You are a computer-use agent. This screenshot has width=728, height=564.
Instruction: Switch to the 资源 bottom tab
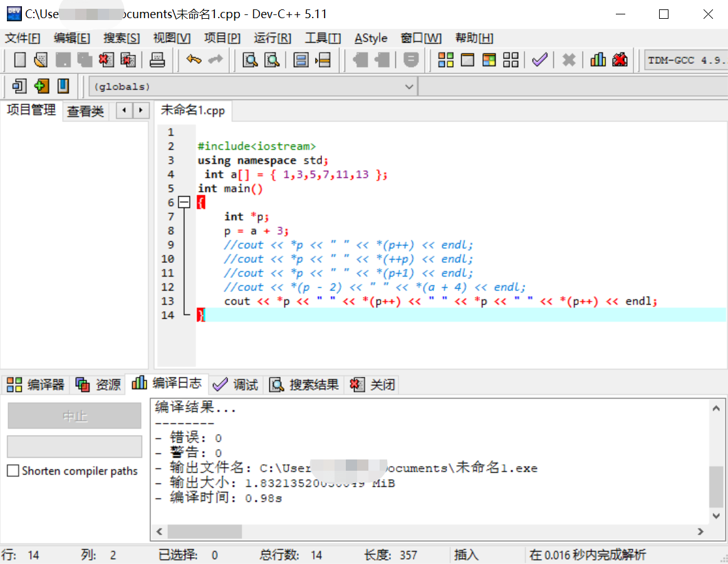(x=98, y=384)
